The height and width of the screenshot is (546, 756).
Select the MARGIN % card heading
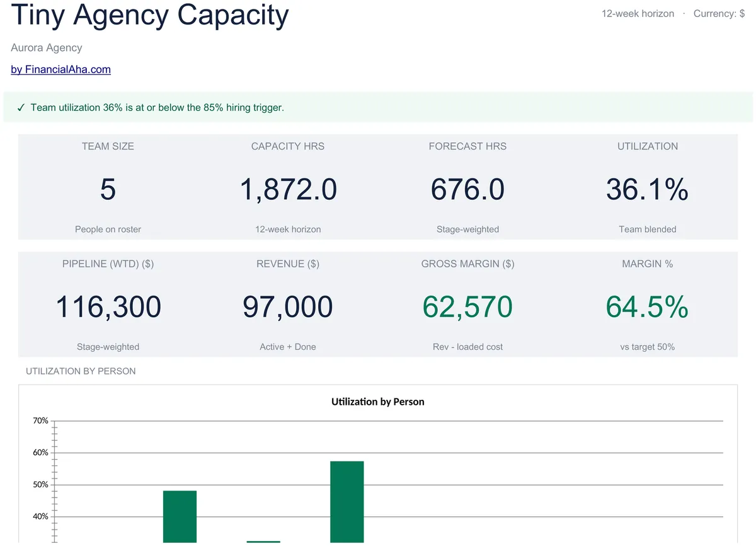coord(648,264)
